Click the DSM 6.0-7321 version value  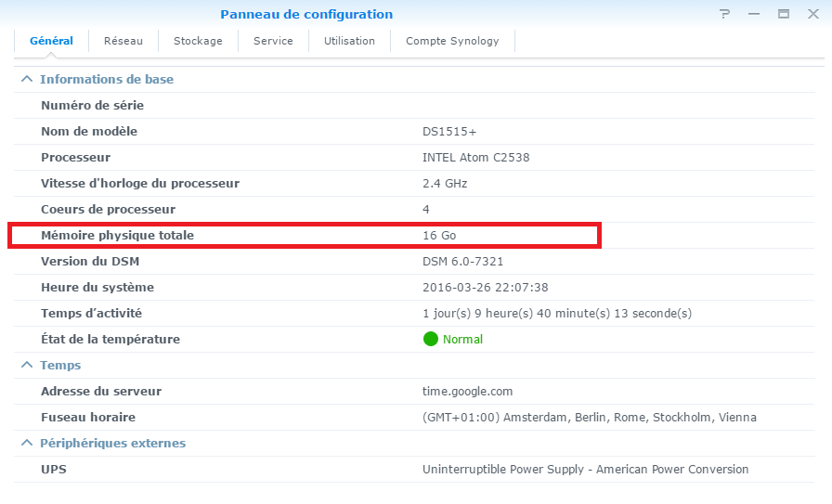coord(462,262)
